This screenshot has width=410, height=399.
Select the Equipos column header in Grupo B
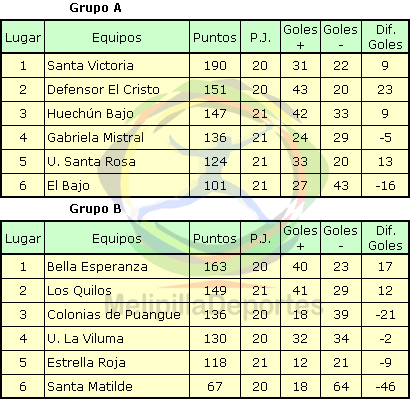pyautogui.click(x=117, y=238)
